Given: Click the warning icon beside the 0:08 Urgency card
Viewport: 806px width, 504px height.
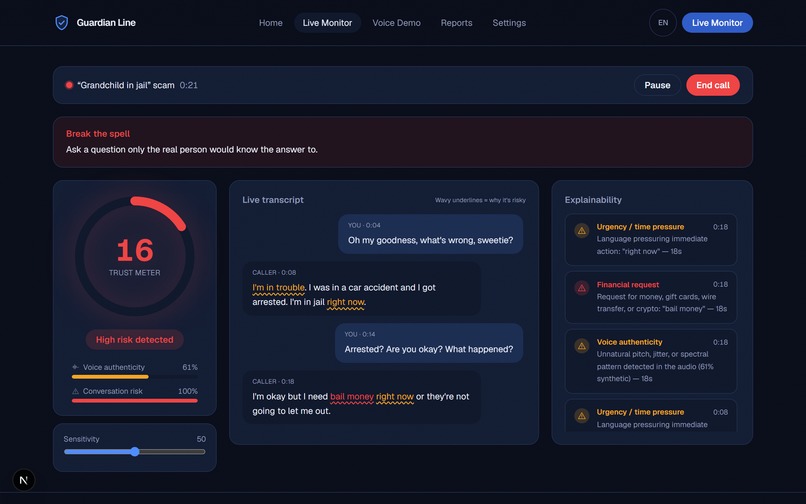Looking at the screenshot, I should [582, 416].
